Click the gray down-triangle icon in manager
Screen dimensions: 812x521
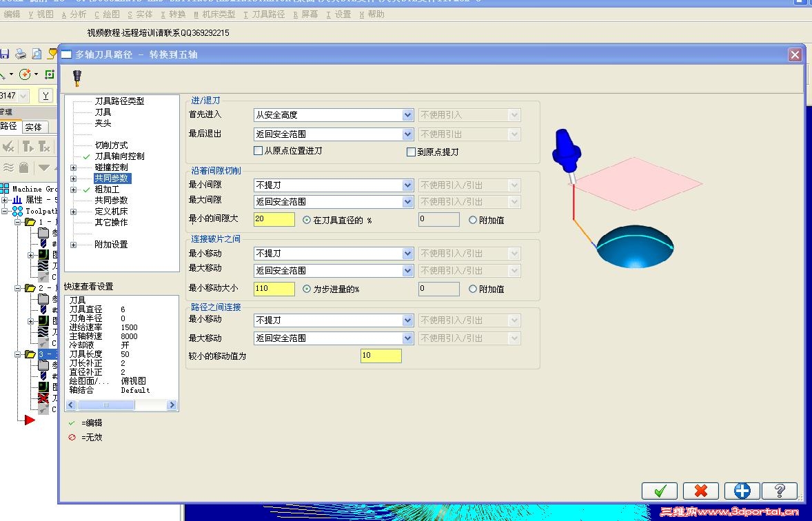pos(44,167)
